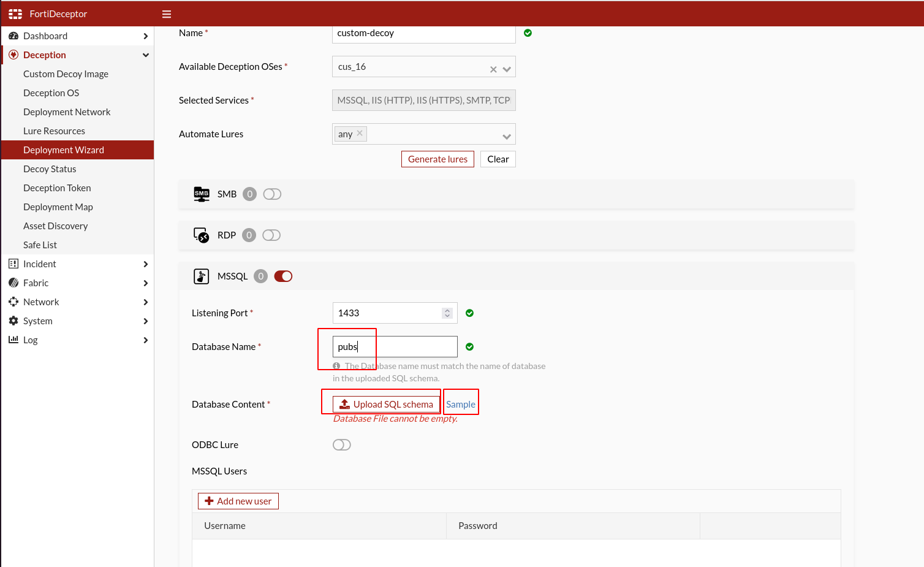Viewport: 924px width, 567px height.
Task: Click the Network icon in the sidebar
Action: [13, 302]
